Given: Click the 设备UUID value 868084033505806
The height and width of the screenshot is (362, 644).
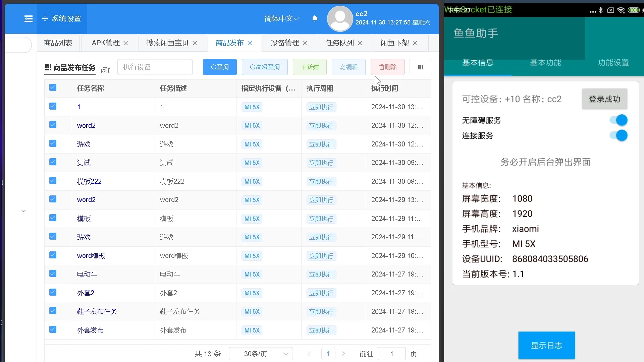Looking at the screenshot, I should [550, 259].
